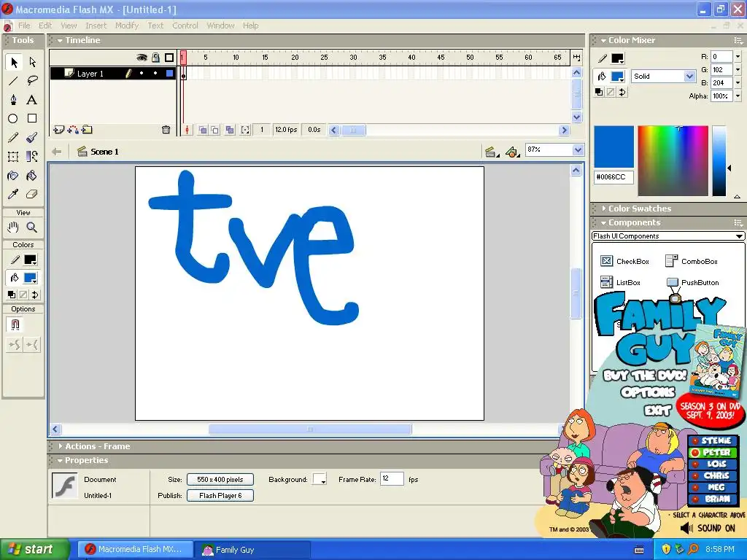Collapse the Components panel

pyautogui.click(x=603, y=223)
